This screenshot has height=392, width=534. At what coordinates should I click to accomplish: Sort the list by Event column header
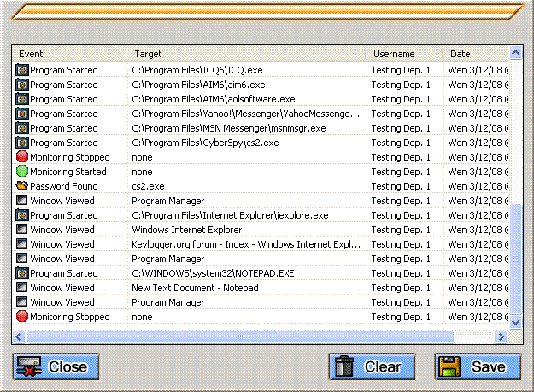tap(70, 54)
